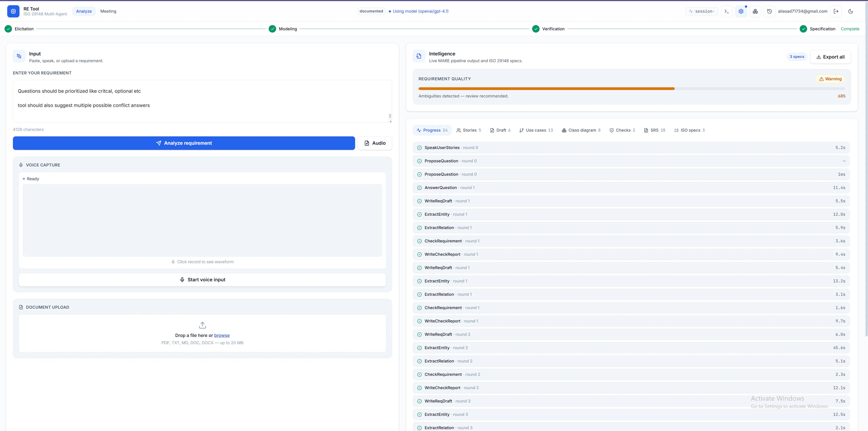The image size is (868, 431).
Task: Click the voice waveform display area
Action: [x=203, y=220]
